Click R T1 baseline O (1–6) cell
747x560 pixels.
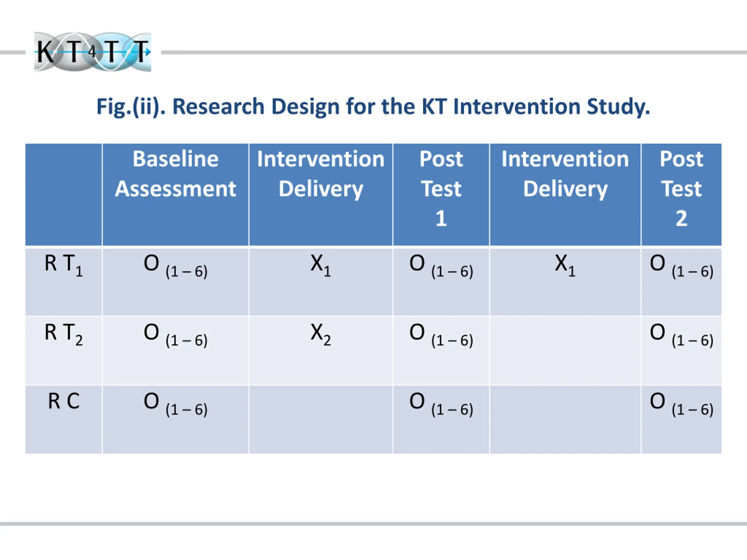click(x=176, y=281)
